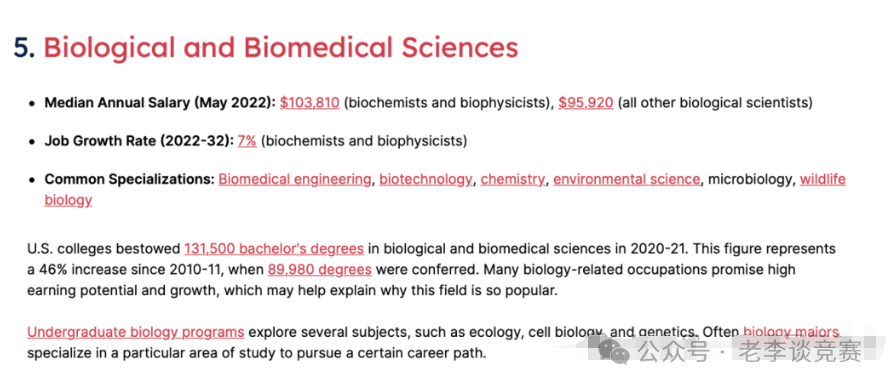Open the Undergraduate biology programs link
This screenshot has width=890, height=387.
136,332
